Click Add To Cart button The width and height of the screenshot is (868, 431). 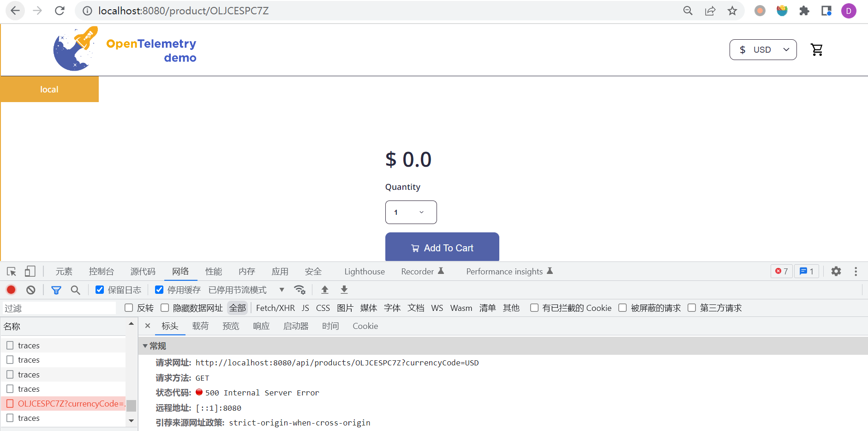[x=442, y=247]
